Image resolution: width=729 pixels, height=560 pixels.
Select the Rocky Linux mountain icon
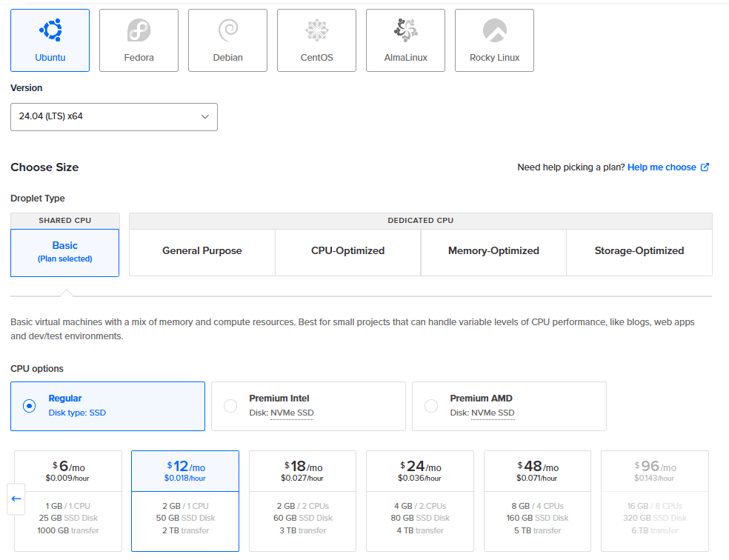click(494, 30)
